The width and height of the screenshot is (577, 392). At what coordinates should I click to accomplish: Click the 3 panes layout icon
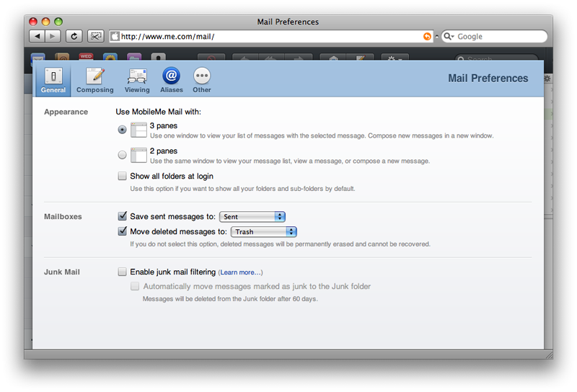[x=138, y=130]
